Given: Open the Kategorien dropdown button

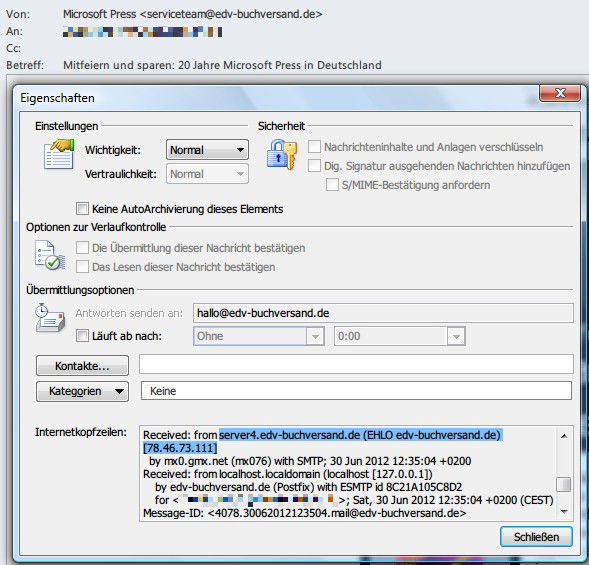Looking at the screenshot, I should (82, 391).
